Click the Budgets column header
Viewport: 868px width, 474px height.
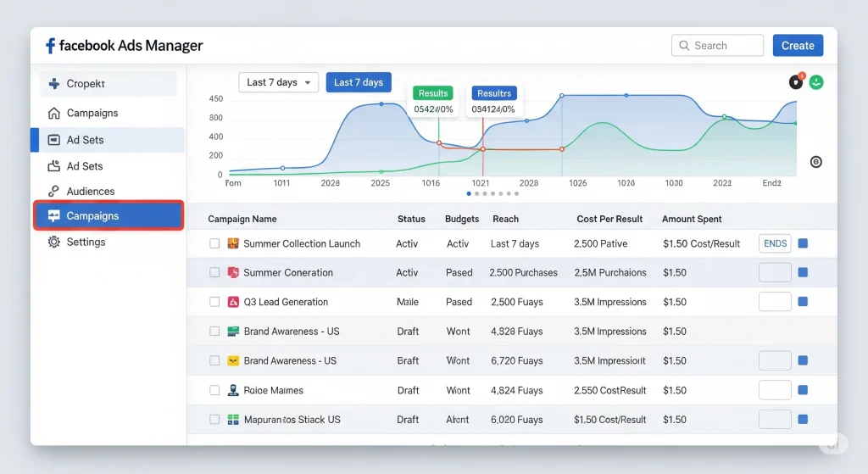[462, 219]
